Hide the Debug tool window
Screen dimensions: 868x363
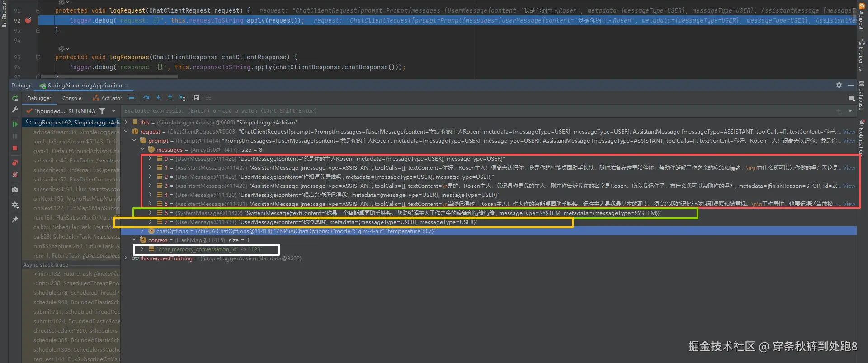(x=850, y=85)
